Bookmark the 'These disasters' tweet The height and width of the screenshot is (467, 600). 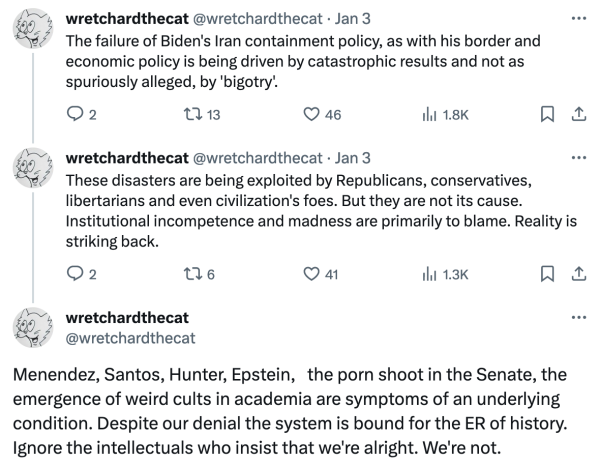tap(547, 273)
